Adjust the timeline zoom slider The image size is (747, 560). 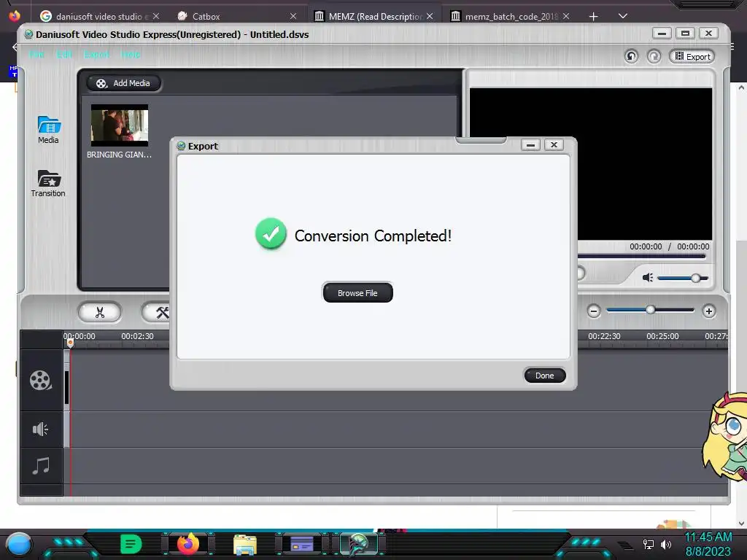click(650, 310)
